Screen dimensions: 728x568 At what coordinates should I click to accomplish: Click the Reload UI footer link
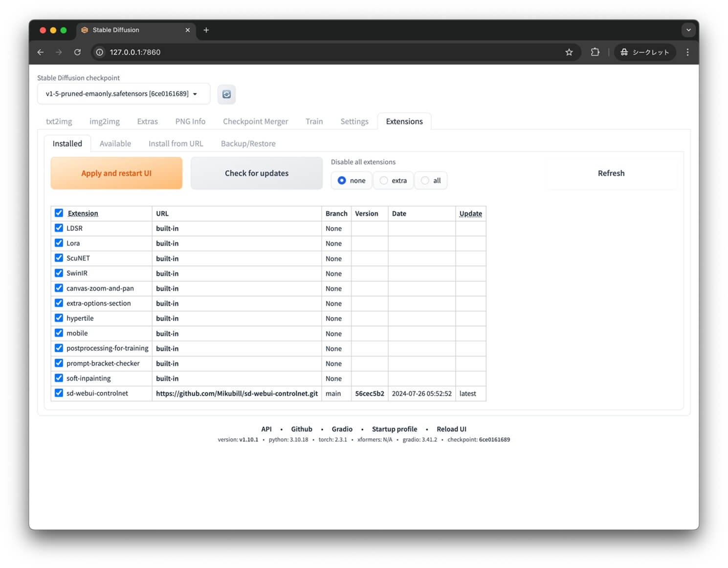tap(451, 429)
